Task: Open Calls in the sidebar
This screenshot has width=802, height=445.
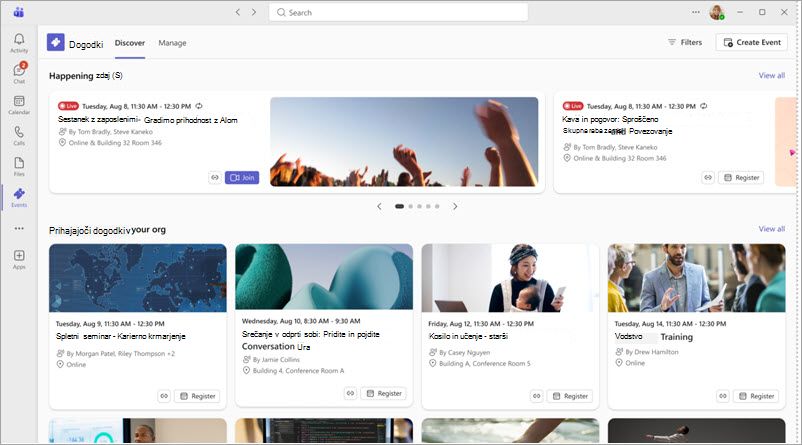Action: (x=19, y=136)
